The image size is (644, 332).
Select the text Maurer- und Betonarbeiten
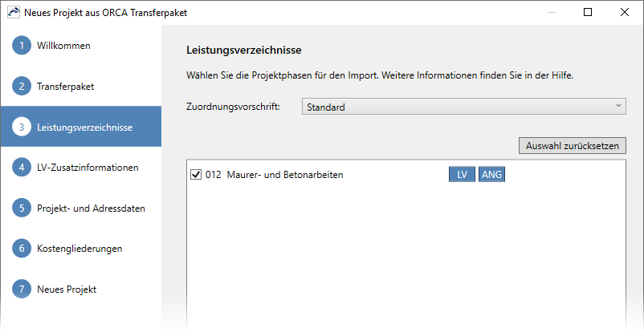point(284,175)
